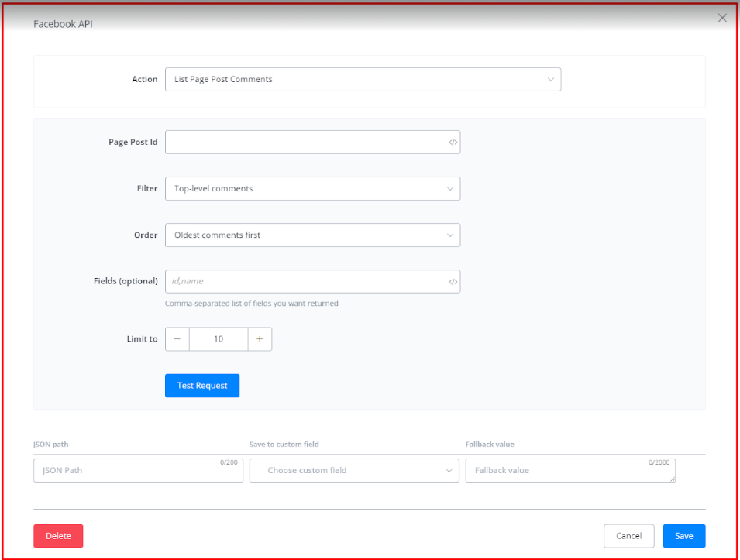Click code icon in Fields input
This screenshot has width=740, height=560.
point(453,282)
